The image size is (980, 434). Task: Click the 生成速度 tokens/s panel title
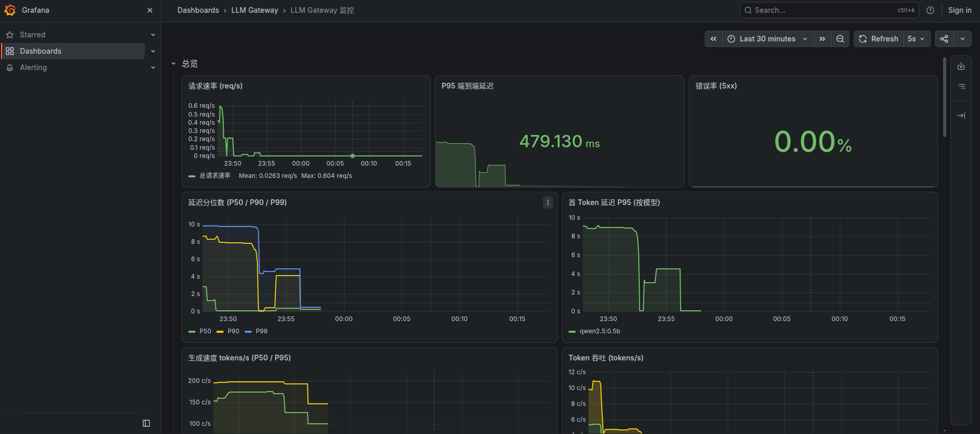tap(239, 358)
